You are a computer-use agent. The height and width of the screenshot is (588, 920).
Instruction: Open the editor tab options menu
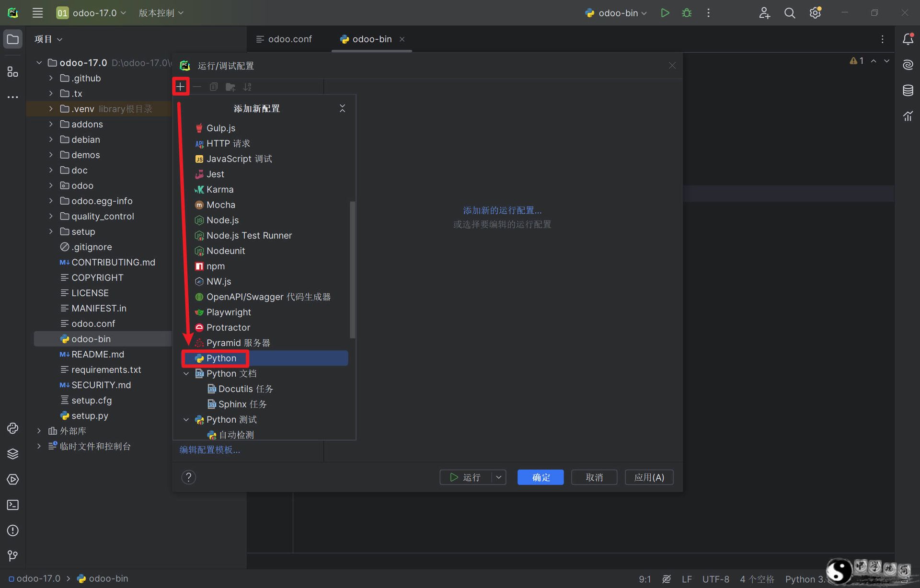[x=882, y=39]
